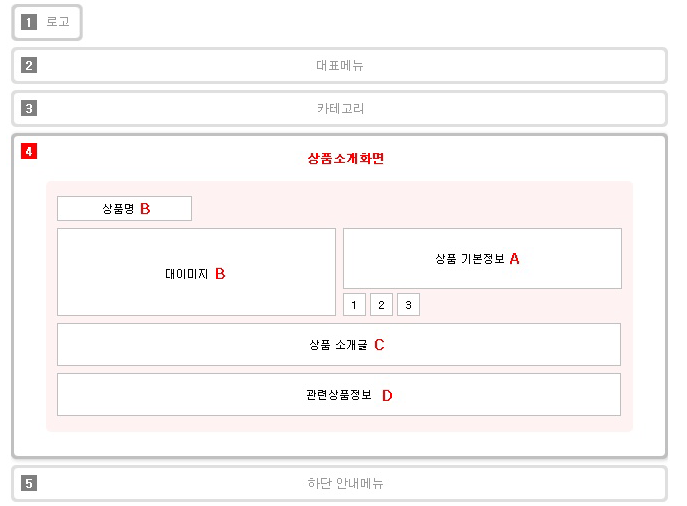Screen dimensions: 687x506
Task: Click the 로고 box
Action: click(x=47, y=22)
